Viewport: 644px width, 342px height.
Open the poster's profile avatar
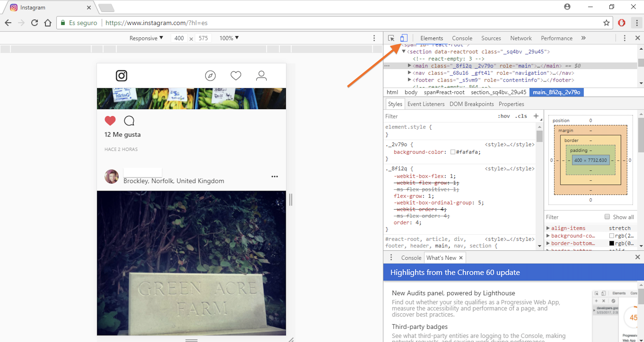(x=111, y=176)
